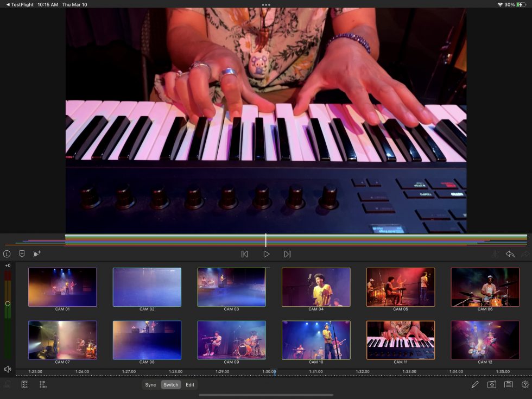Select the pencil edit tool
532x399 pixels.
474,384
